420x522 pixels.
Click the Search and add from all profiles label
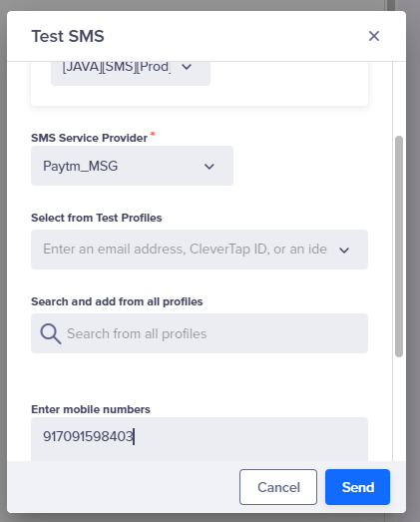(x=117, y=301)
